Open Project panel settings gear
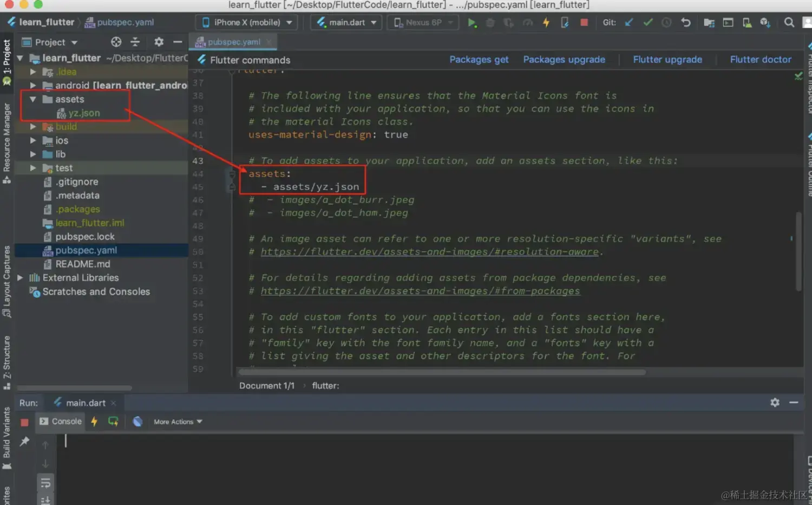Image resolution: width=812 pixels, height=505 pixels. pos(159,42)
